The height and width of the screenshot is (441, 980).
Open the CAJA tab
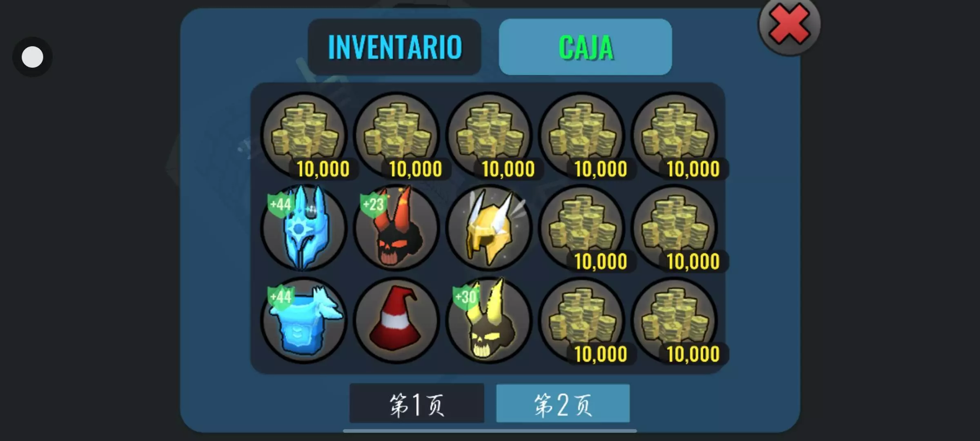click(585, 47)
